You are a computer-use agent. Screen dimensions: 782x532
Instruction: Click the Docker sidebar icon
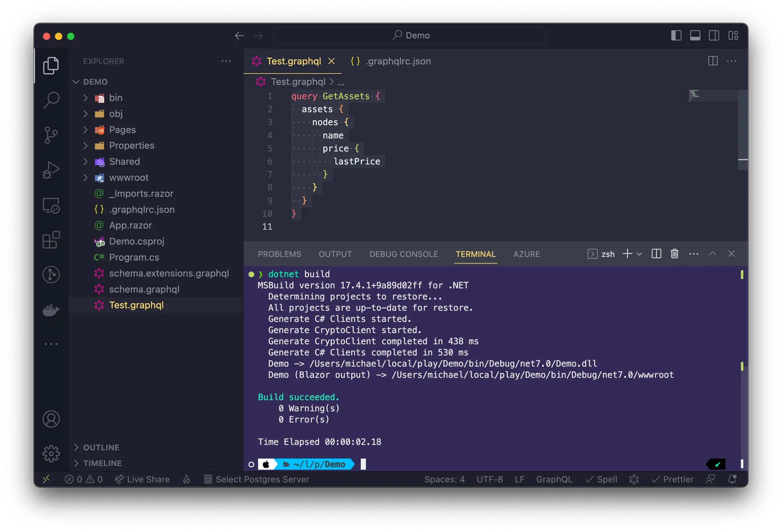(51, 310)
